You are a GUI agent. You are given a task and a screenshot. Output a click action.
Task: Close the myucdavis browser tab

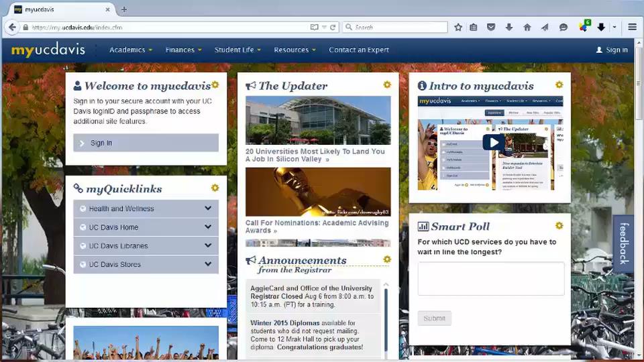tap(107, 9)
